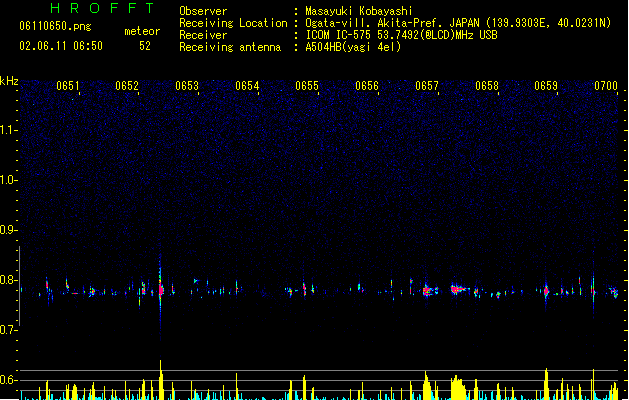Click the antenna A504HB(yagi 4el) text
Screen dimensions: 629x400
pyautogui.click(x=353, y=47)
